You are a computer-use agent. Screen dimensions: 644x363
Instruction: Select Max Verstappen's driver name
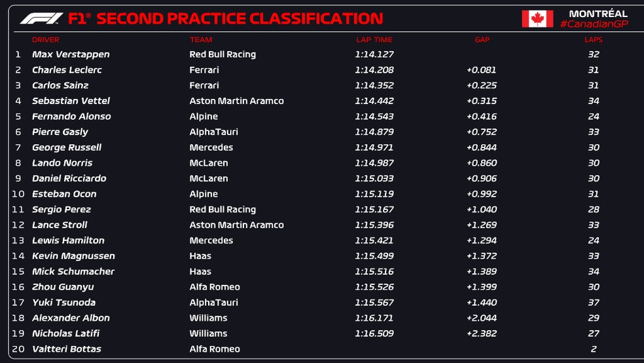click(71, 54)
